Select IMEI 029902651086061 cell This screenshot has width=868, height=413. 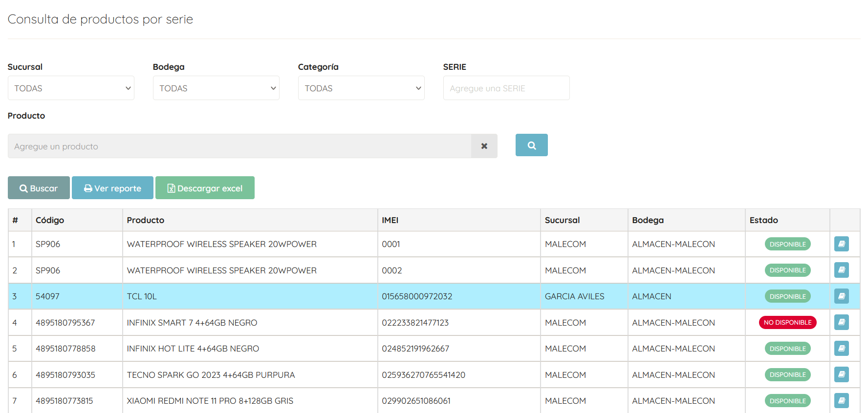(459, 401)
